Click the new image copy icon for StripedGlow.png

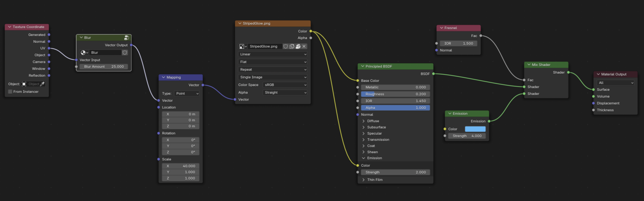(292, 46)
